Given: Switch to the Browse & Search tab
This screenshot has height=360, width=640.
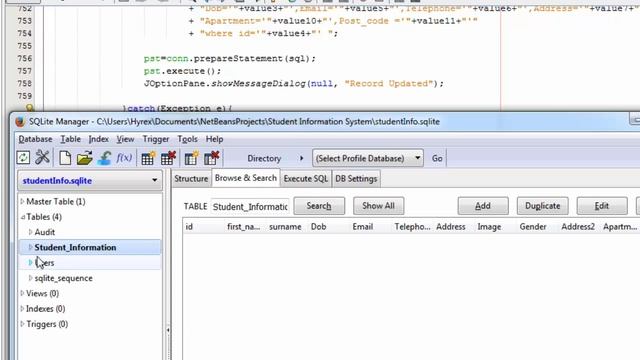Looking at the screenshot, I should click(x=246, y=178).
